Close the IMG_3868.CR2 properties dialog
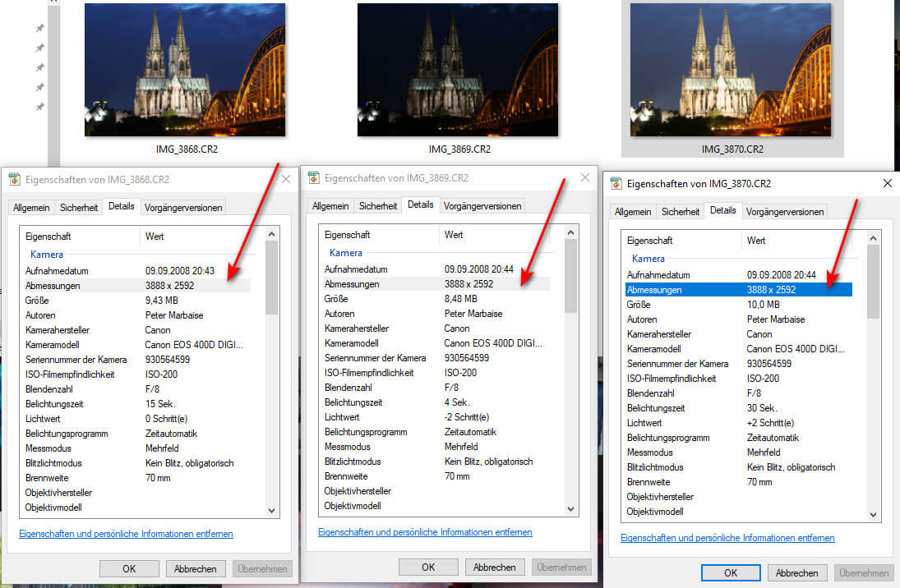The image size is (900, 588). point(286,180)
